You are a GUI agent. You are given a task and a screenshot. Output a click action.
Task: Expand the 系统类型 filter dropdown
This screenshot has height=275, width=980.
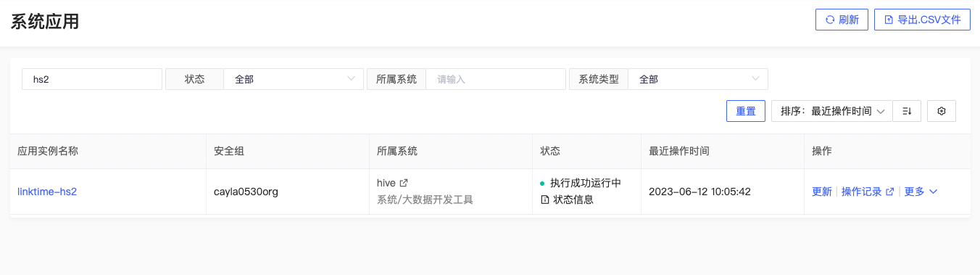point(697,79)
